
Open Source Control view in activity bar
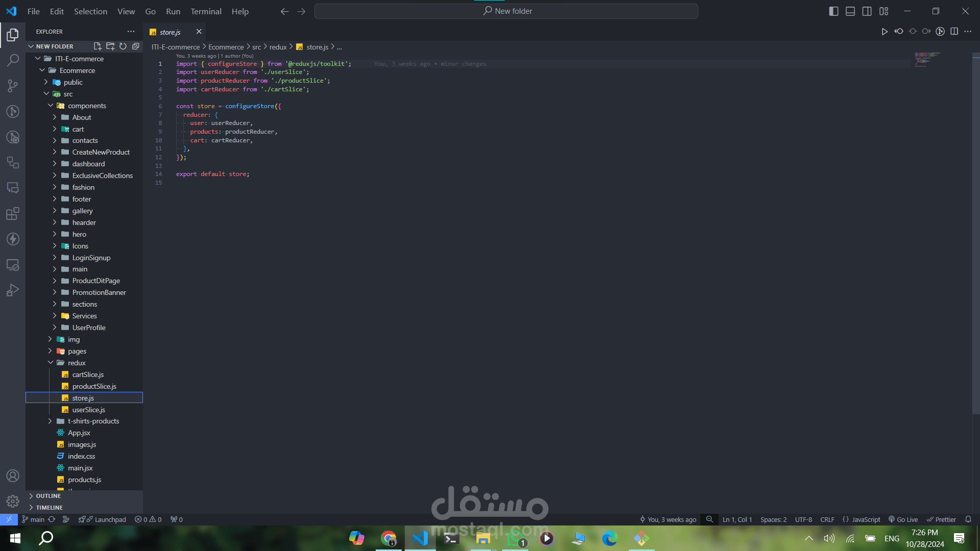[13, 86]
